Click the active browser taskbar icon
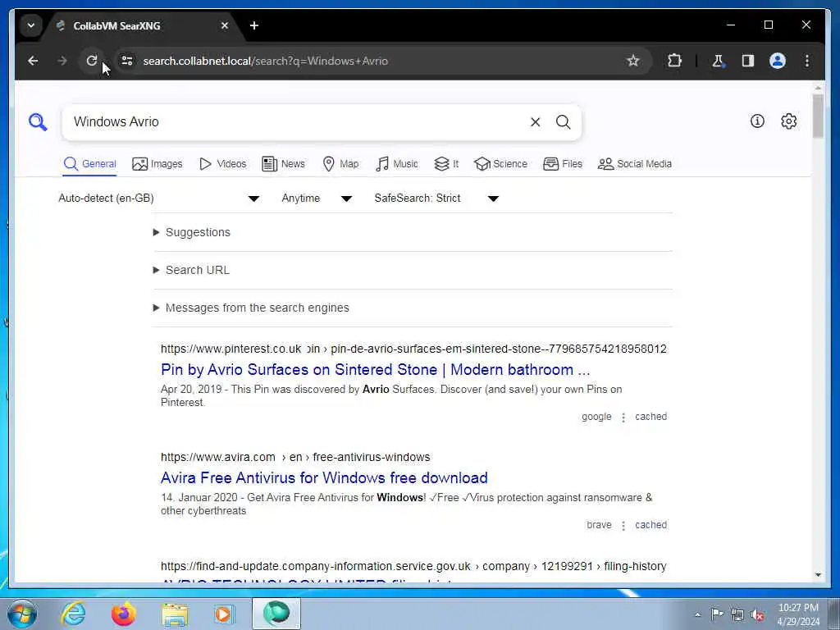Screen dimensions: 840x630 (276, 614)
